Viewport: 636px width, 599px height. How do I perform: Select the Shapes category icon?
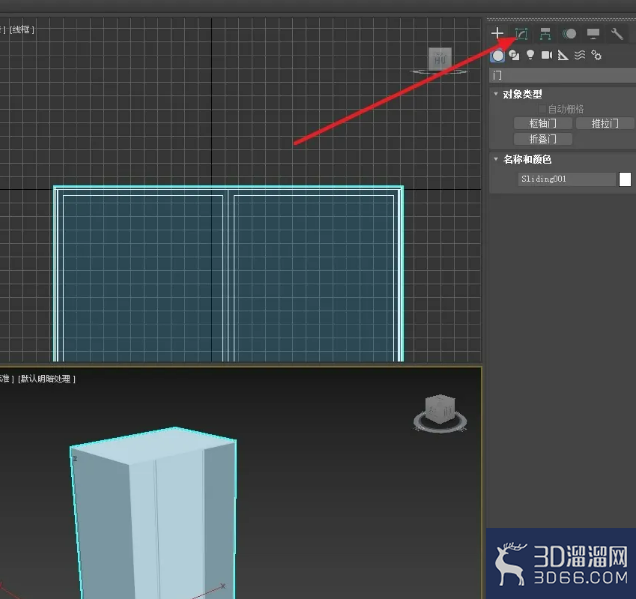click(514, 55)
